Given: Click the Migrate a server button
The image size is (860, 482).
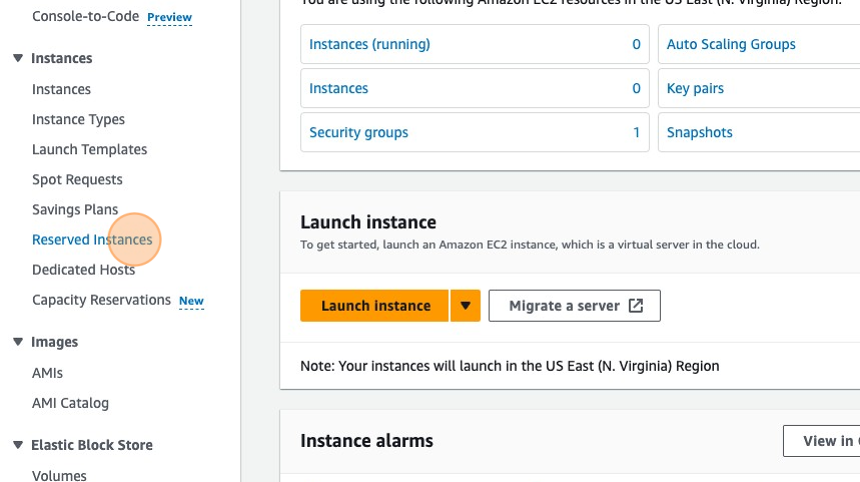Looking at the screenshot, I should [574, 306].
